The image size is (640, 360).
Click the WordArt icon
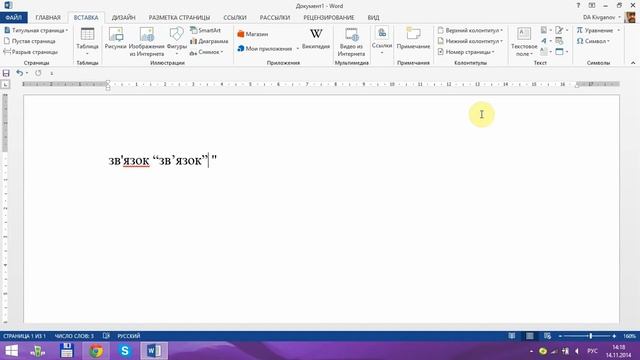546,41
